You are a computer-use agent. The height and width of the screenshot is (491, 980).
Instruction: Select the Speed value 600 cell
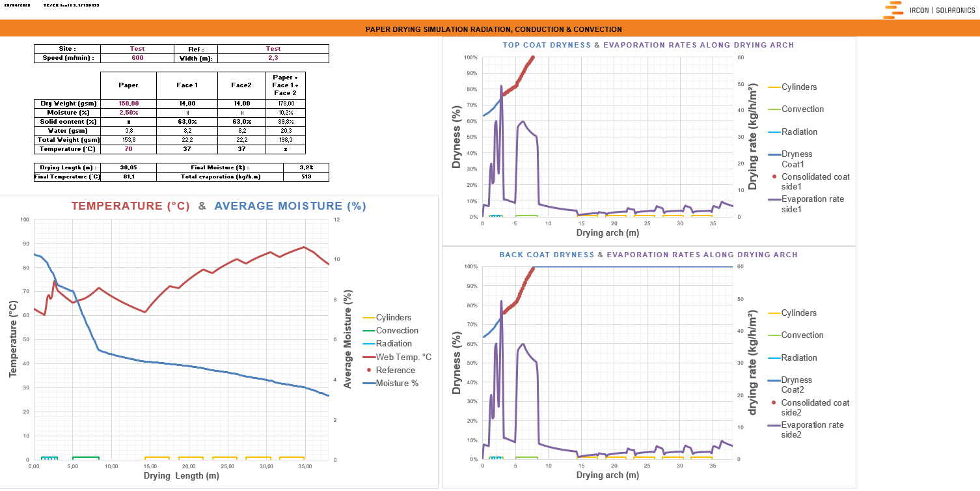[137, 58]
